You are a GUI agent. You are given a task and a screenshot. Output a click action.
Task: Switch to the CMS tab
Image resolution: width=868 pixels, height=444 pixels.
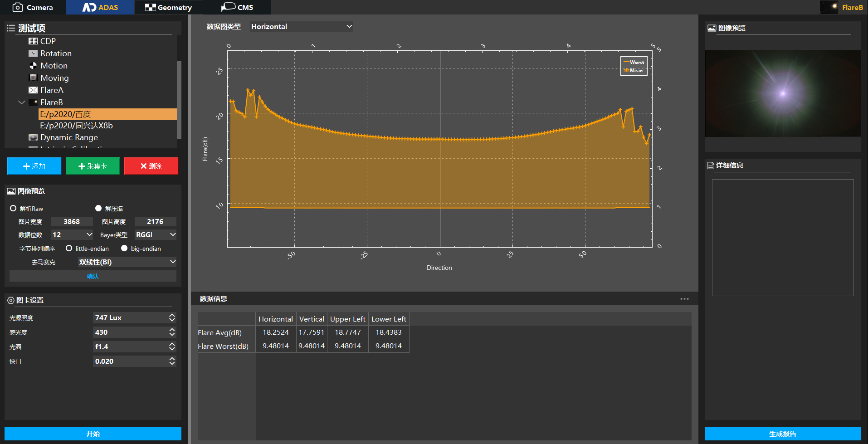(237, 7)
